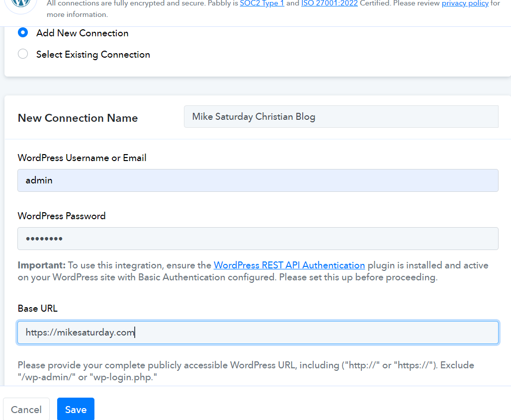
Task: Select the Add New Connection radio button
Action: [23, 33]
